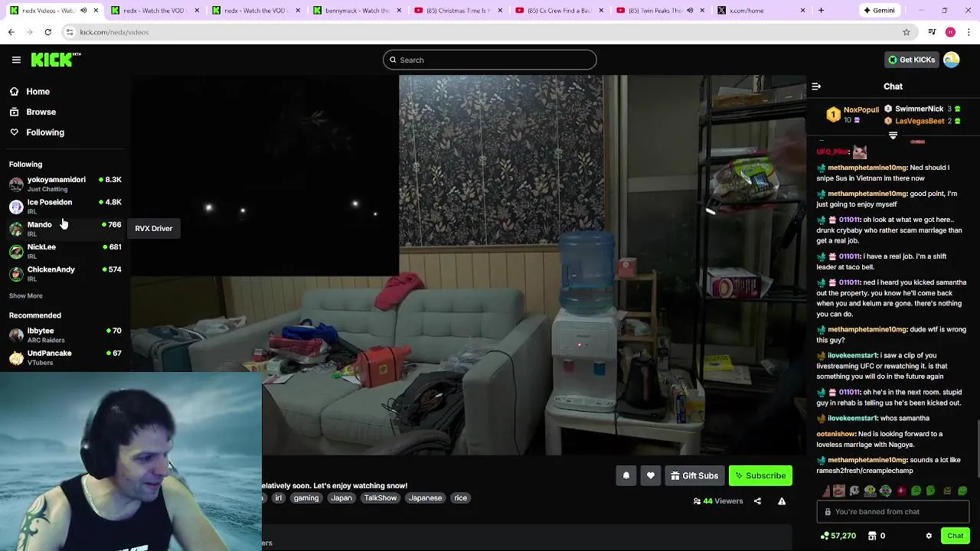Open yokoyamamidori channel
Screen dimensions: 980x551
65,184
